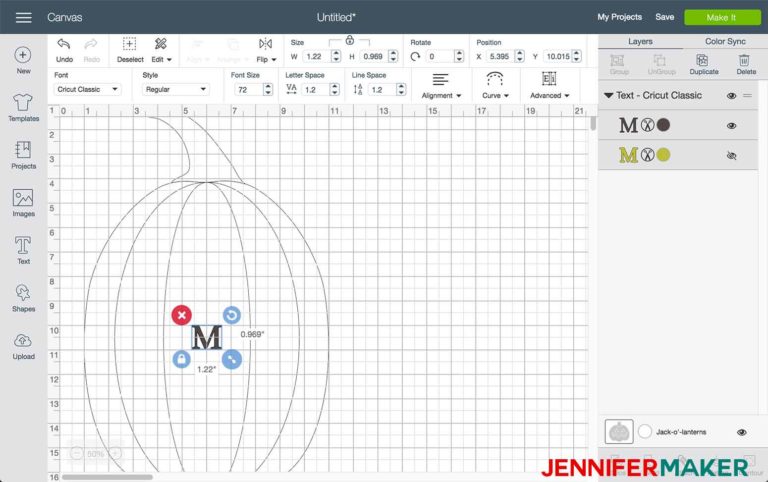Open My Projects
Screen dimensions: 768x482
(x=619, y=17)
